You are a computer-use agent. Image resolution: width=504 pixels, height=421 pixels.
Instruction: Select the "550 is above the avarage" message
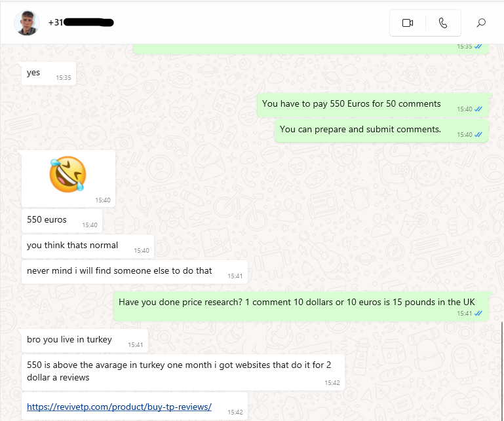(x=184, y=372)
